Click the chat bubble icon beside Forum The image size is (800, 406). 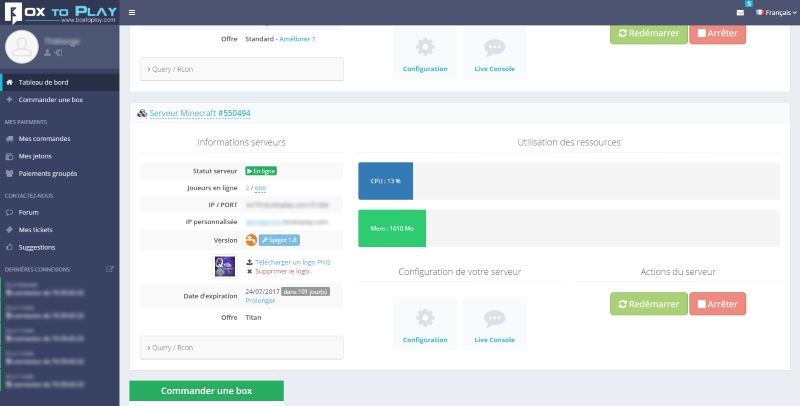point(9,212)
